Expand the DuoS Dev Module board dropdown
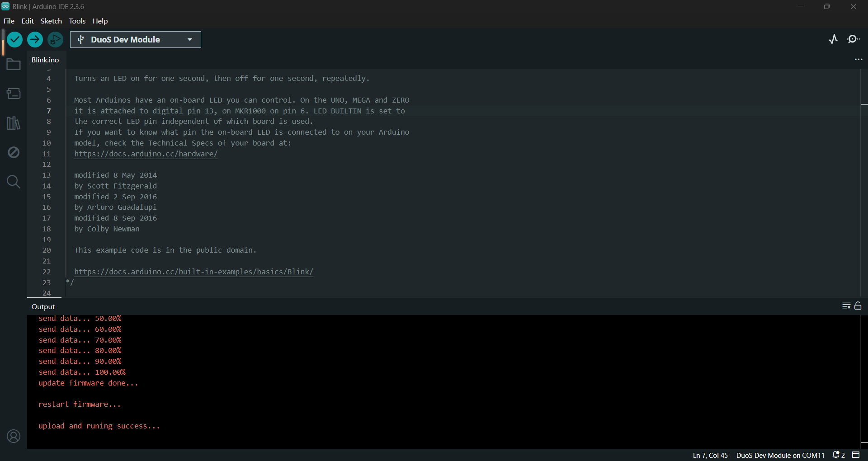The width and height of the screenshot is (868, 461). pos(136,40)
